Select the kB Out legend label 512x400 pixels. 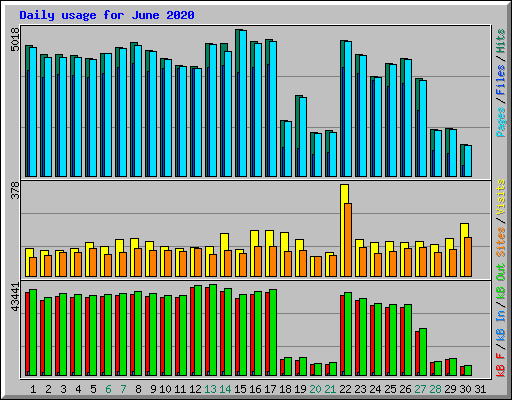coord(501,282)
